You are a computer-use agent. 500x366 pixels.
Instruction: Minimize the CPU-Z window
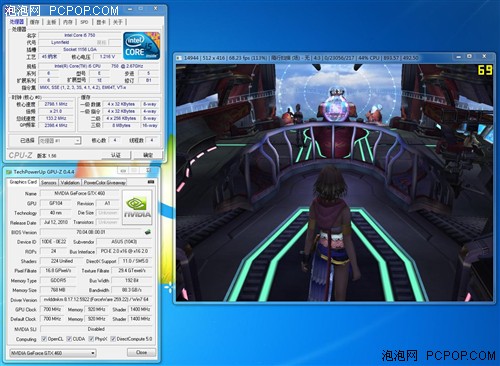click(x=130, y=8)
